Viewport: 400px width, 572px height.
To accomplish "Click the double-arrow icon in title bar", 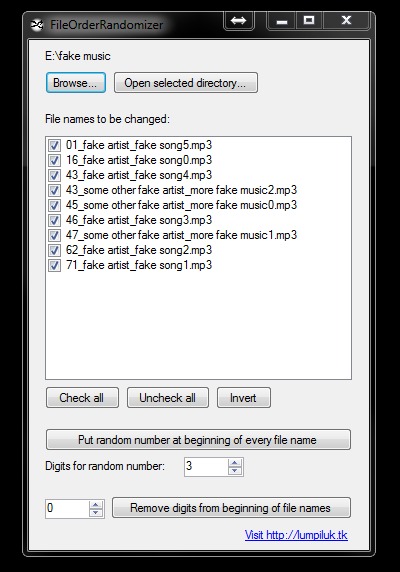I will 238,20.
